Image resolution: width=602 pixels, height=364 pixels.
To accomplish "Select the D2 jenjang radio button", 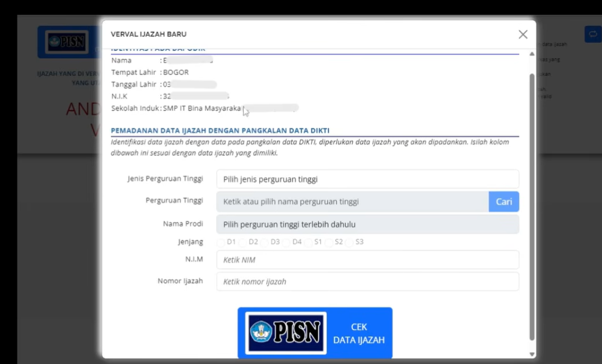I will click(x=242, y=242).
